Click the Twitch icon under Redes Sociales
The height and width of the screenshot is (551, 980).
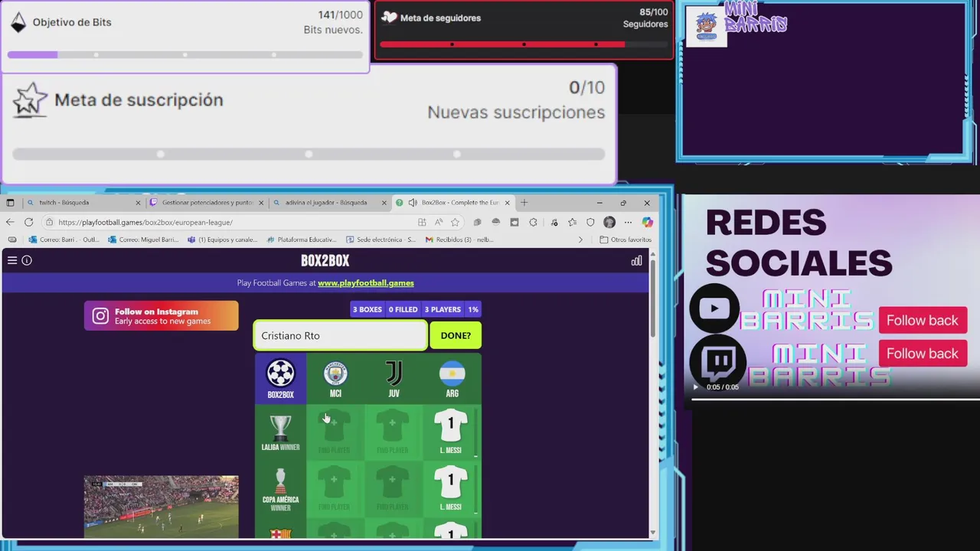[719, 360]
